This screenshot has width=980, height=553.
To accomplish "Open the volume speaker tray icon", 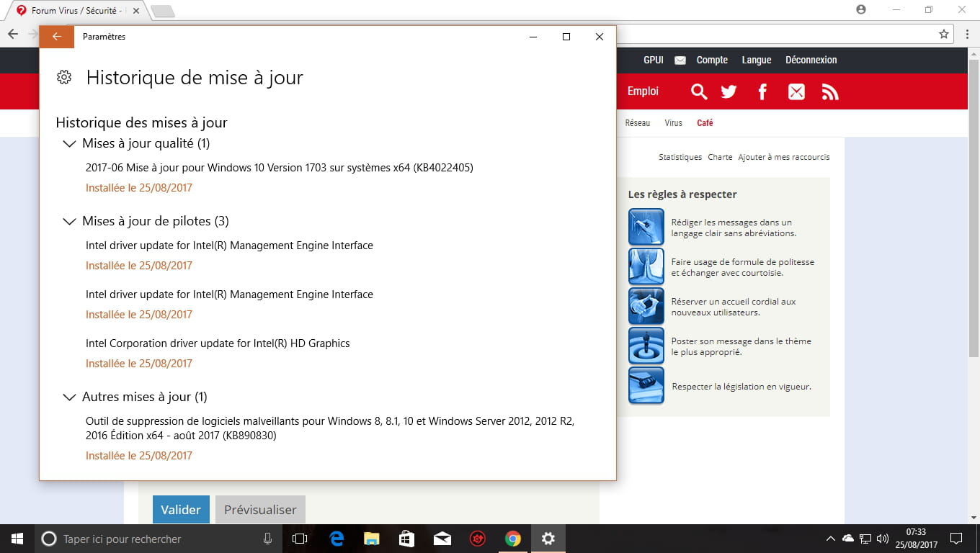I will point(883,539).
